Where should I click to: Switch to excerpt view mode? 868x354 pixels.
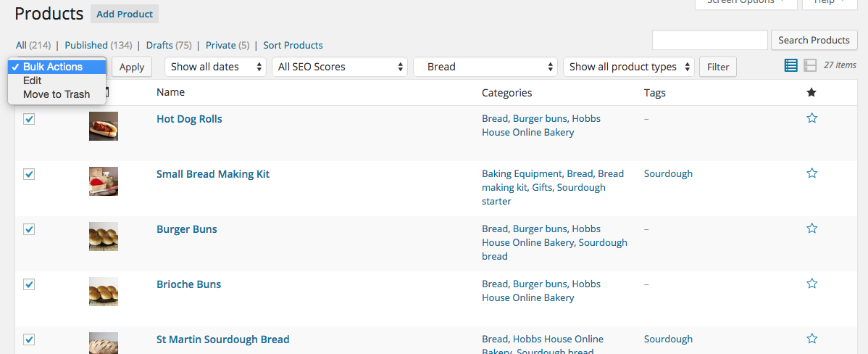(810, 66)
